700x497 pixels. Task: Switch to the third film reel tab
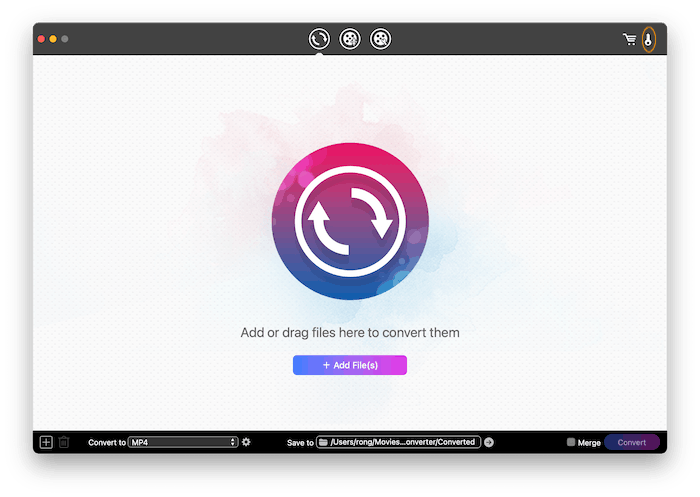click(x=380, y=39)
